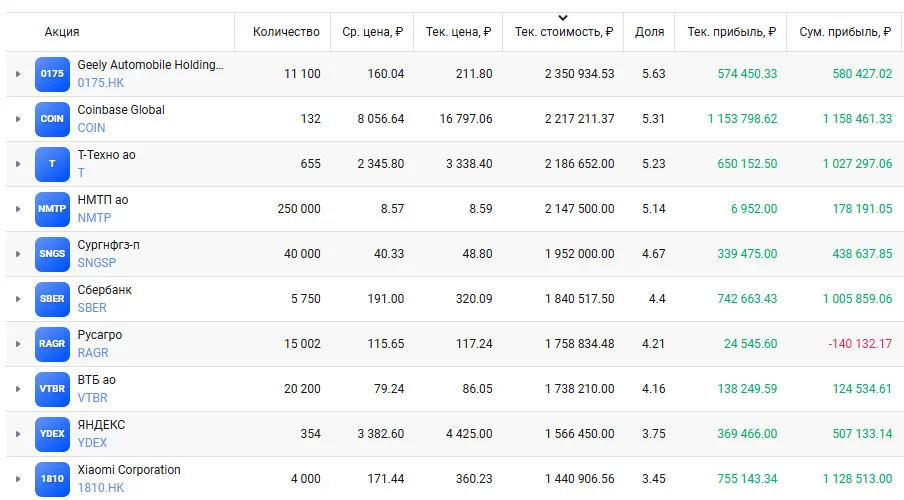Click the NMTP ticker badge icon
Screen dimensions: 904x500
pyautogui.click(x=52, y=209)
